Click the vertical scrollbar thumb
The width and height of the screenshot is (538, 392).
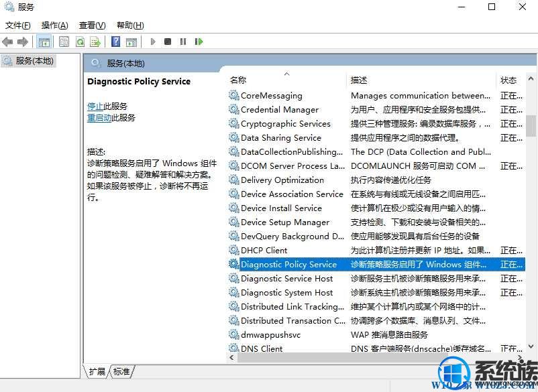531,126
